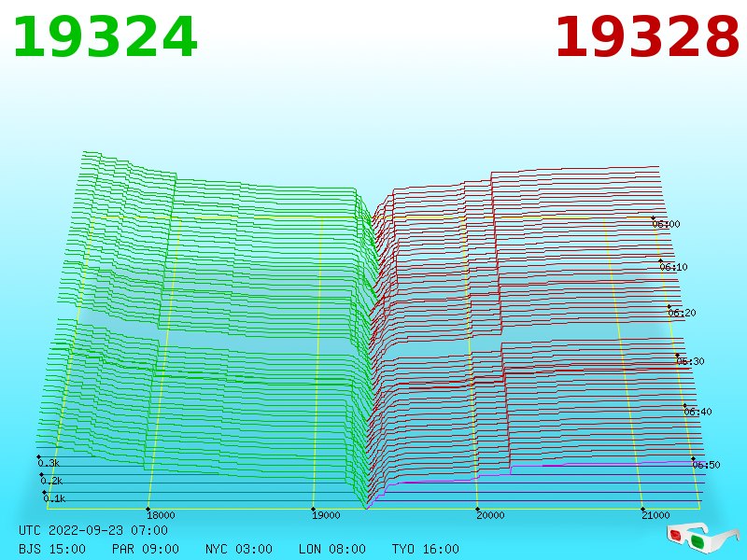This screenshot has width=747, height=560.
Task: Click the 06:10 time axis marker
Action: (x=673, y=267)
